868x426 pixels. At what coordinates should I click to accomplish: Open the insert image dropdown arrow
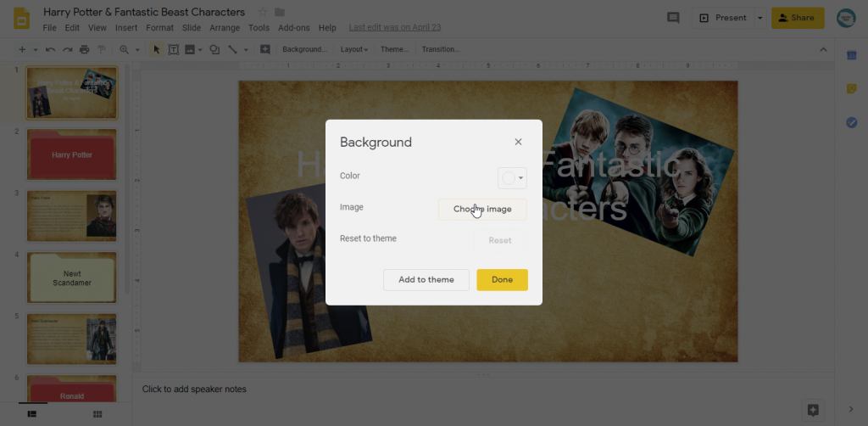click(x=200, y=50)
